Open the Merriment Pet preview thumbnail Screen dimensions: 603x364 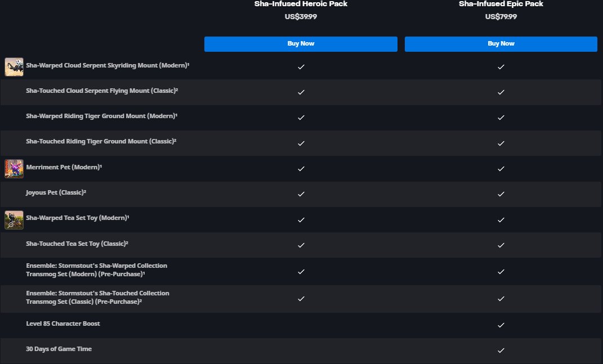tap(14, 169)
